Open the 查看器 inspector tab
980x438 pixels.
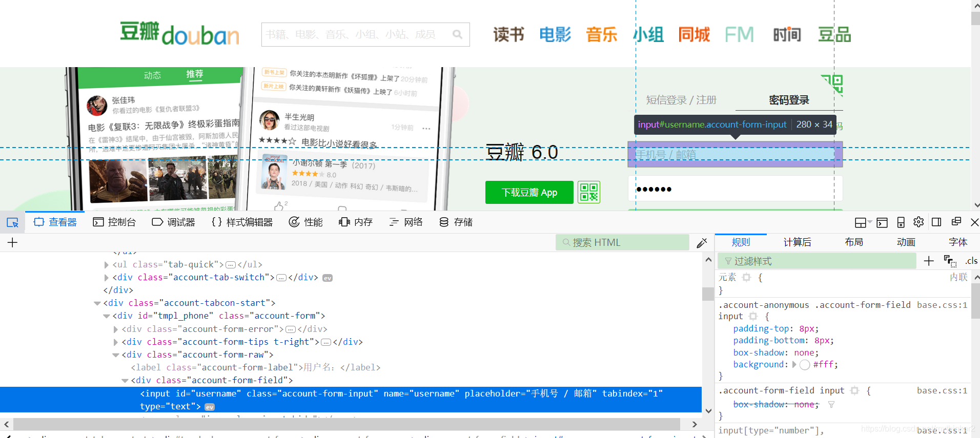(55, 222)
